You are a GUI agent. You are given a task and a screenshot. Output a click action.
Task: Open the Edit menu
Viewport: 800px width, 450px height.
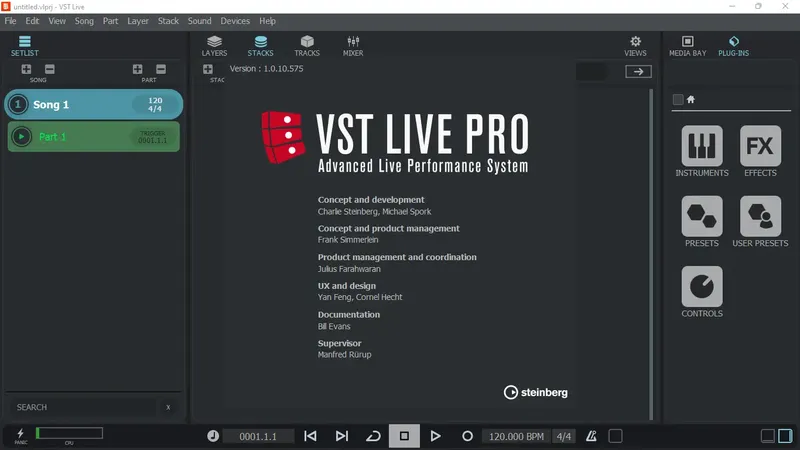click(32, 21)
